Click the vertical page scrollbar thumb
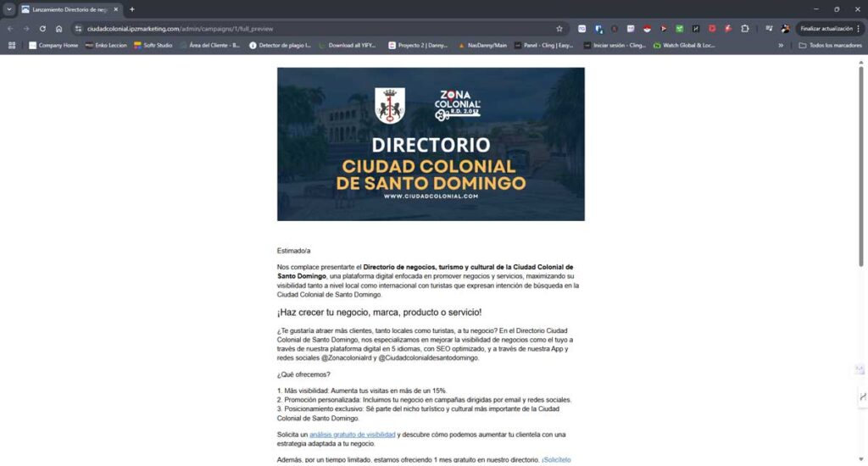The image size is (868, 466). coord(861,166)
